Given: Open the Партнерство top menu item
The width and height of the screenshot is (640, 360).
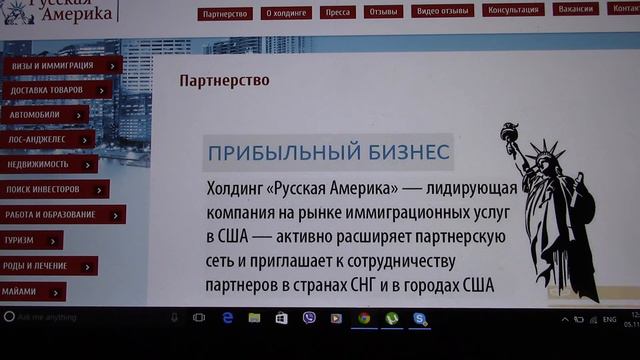Looking at the screenshot, I should [x=225, y=14].
